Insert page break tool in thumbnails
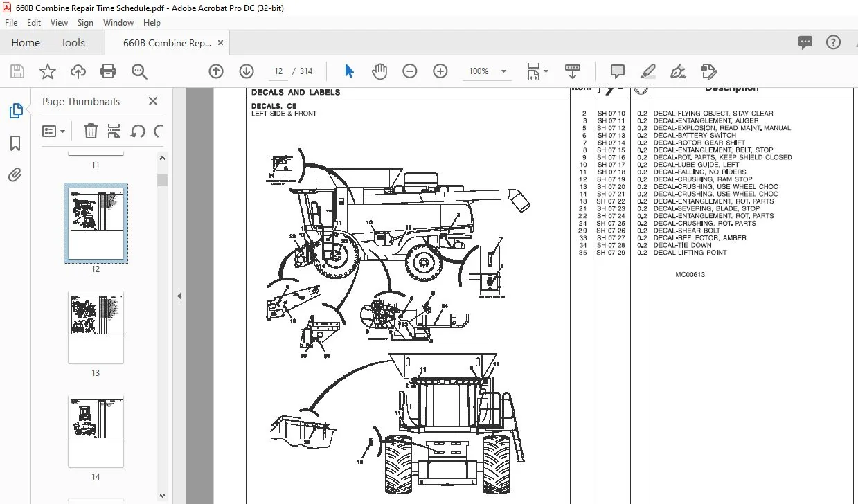Viewport: 858px width, 504px height. [x=114, y=131]
